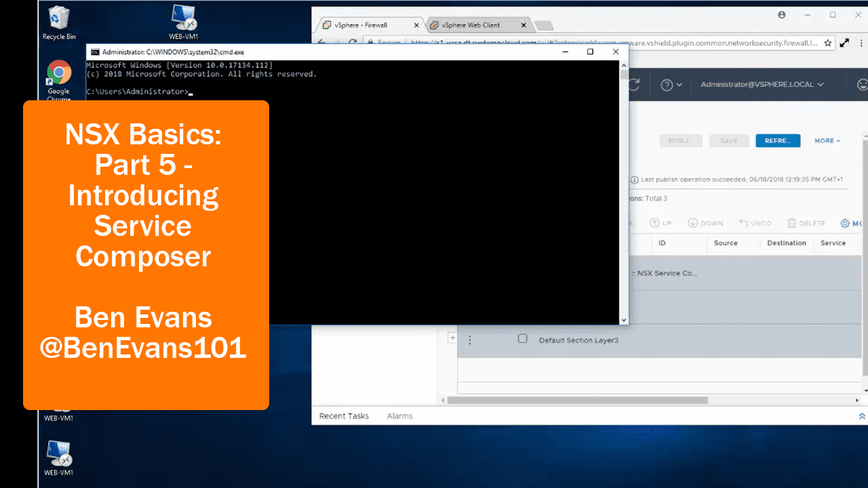Screen dimensions: 868x488
Task: Open the Recycle Bin desktop icon
Action: (59, 23)
